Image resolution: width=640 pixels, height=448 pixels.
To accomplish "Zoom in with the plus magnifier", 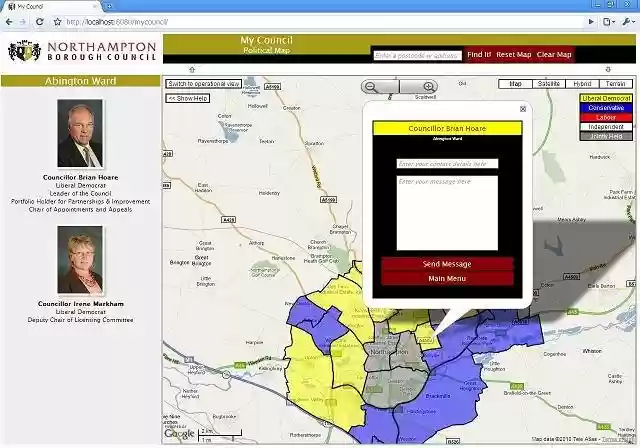I will [x=429, y=86].
